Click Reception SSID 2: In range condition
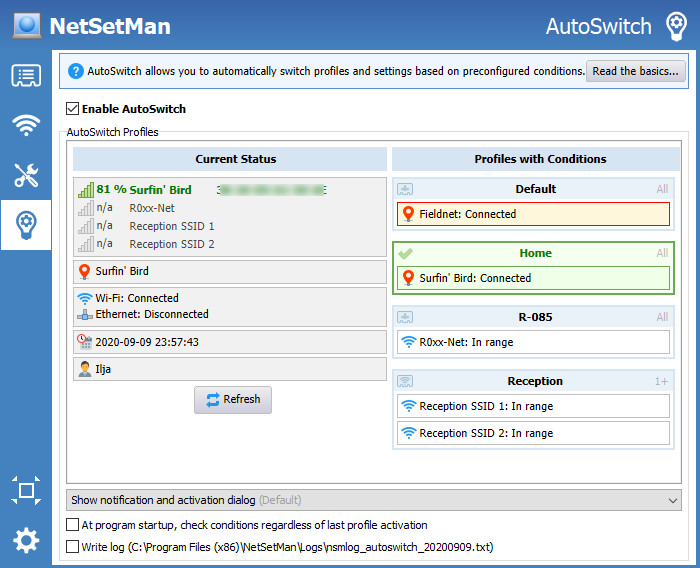 (x=533, y=433)
